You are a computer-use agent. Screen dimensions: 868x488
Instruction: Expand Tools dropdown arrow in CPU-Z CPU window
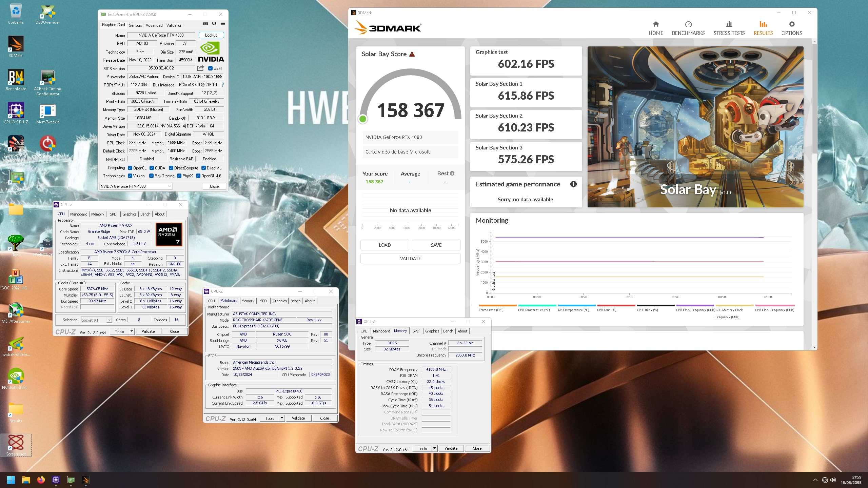point(132,331)
